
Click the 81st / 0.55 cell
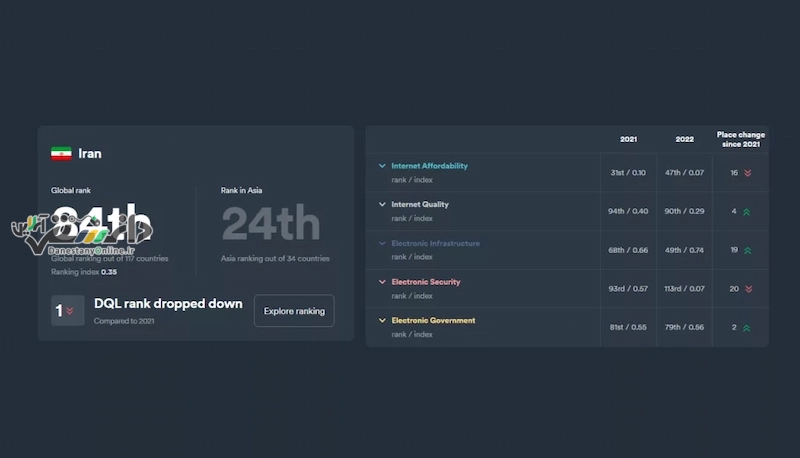(x=628, y=327)
